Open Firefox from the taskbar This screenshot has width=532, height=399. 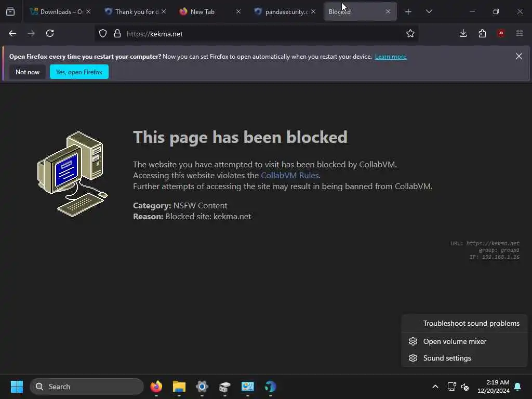tap(156, 387)
